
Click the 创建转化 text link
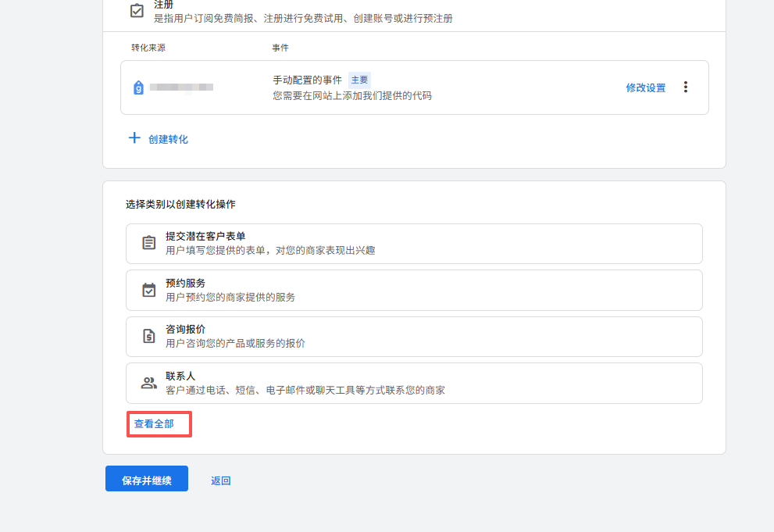click(168, 139)
